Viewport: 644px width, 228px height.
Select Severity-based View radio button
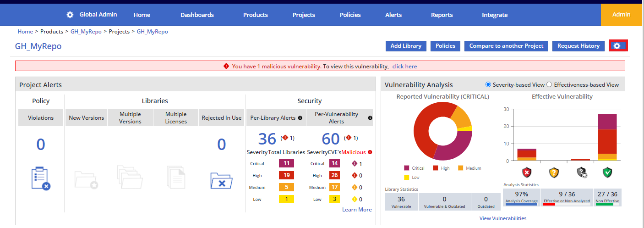click(x=488, y=84)
